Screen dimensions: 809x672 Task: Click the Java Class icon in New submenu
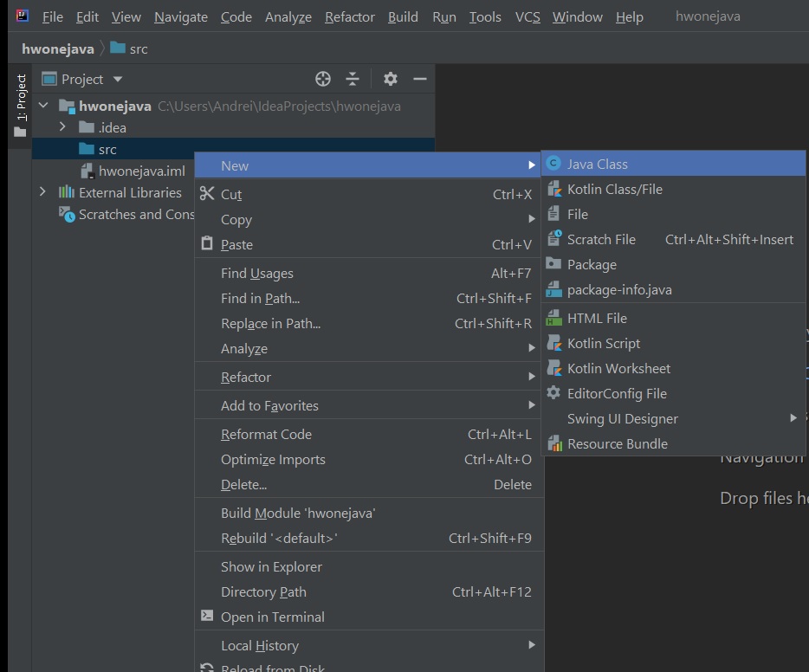pos(553,164)
